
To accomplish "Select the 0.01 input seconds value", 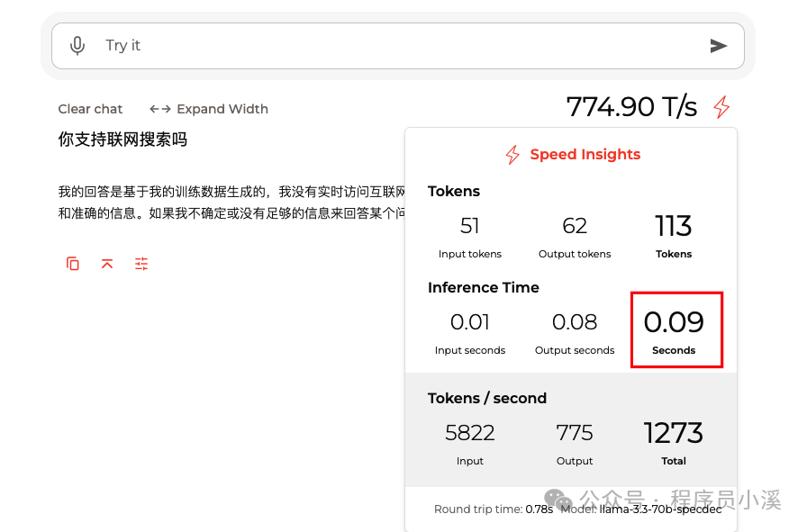I will pos(470,322).
